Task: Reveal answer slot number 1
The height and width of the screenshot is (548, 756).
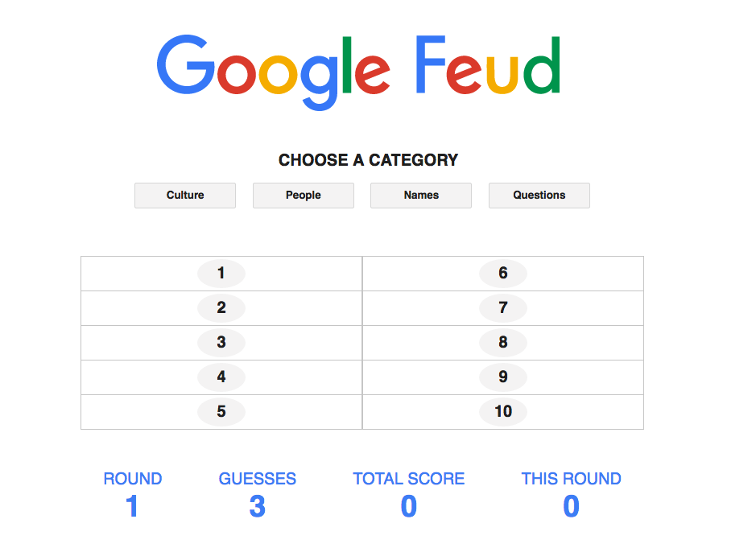Action: [221, 273]
